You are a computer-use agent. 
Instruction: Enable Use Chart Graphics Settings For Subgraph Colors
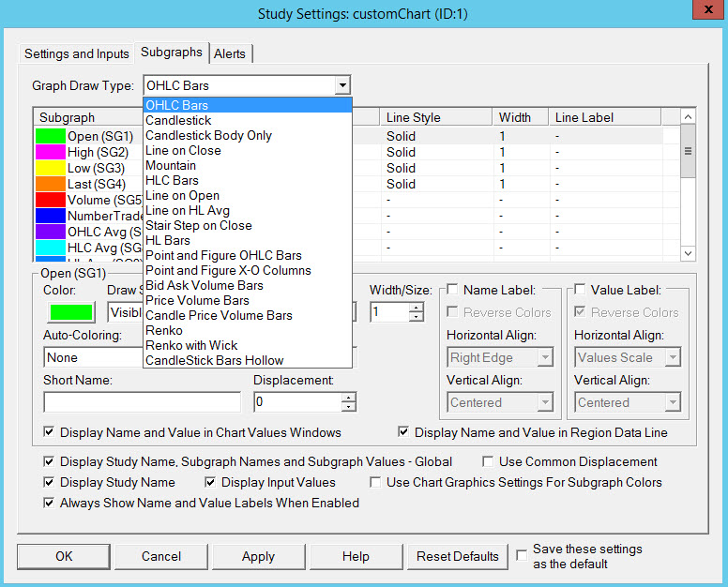coord(375,482)
